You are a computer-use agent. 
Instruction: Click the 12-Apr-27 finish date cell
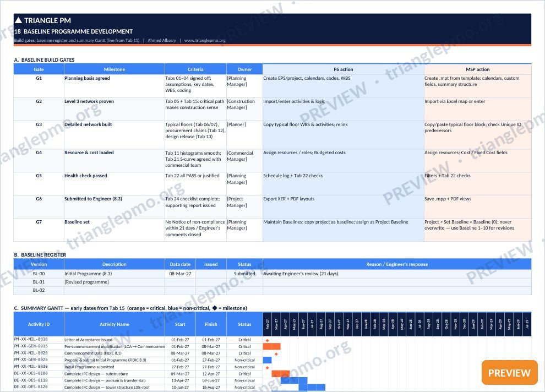point(211,374)
